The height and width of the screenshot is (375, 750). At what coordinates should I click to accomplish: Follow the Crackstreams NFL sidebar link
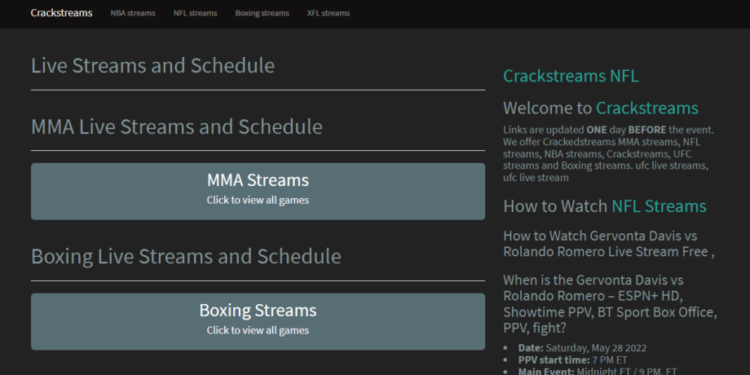[x=571, y=76]
